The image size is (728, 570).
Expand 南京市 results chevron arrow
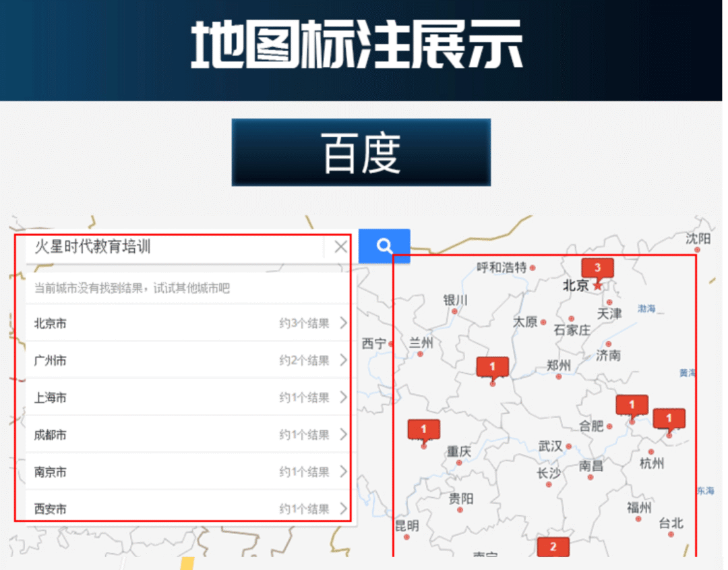tap(344, 472)
